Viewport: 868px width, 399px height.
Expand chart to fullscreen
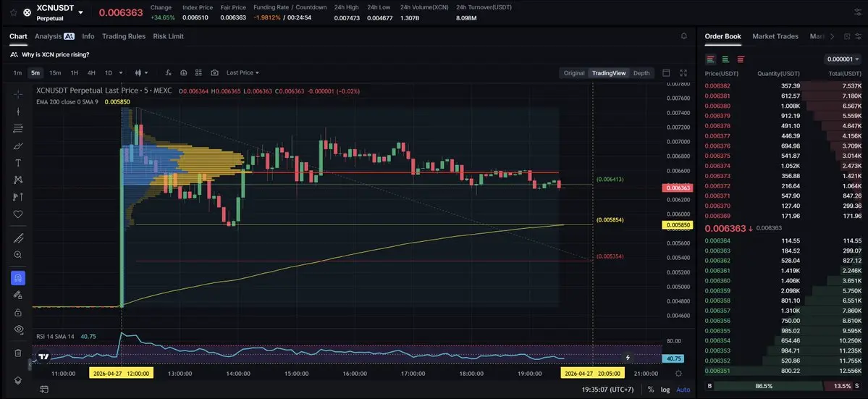(x=683, y=72)
